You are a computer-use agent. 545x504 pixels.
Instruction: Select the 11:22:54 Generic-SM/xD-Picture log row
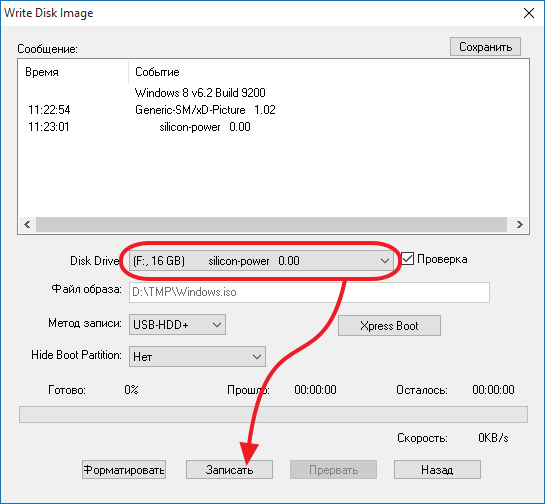pos(152,110)
